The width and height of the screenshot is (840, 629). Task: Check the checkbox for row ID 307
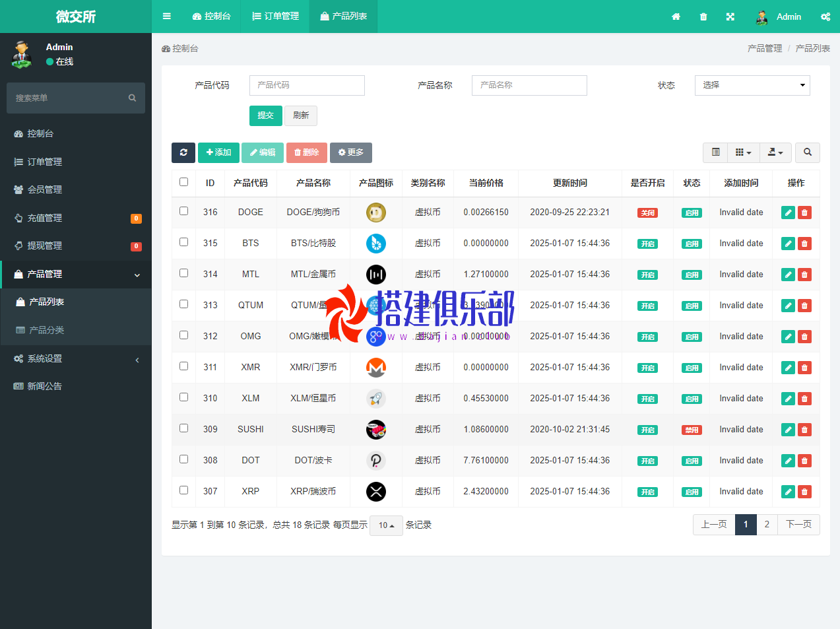183,490
